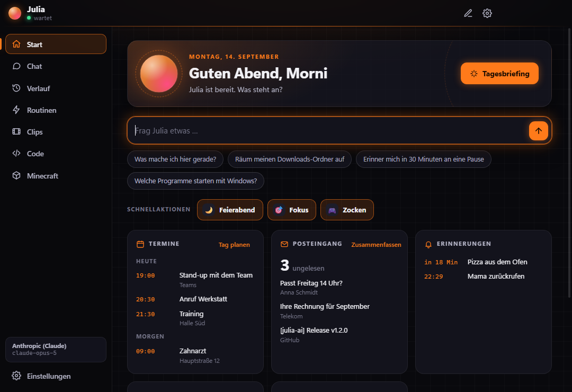The height and width of the screenshot is (392, 572).
Task: Click the '19:00' time entry
Action: (145, 275)
